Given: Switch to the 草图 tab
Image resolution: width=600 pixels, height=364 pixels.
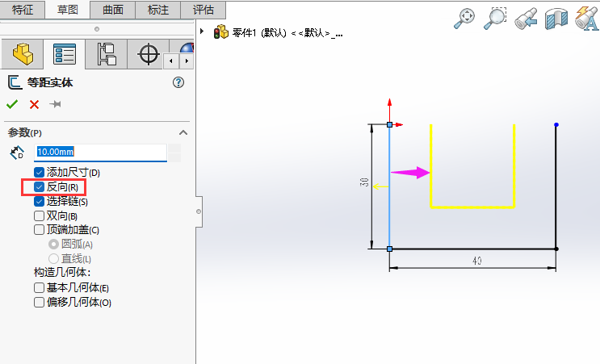Looking at the screenshot, I should tap(67, 10).
